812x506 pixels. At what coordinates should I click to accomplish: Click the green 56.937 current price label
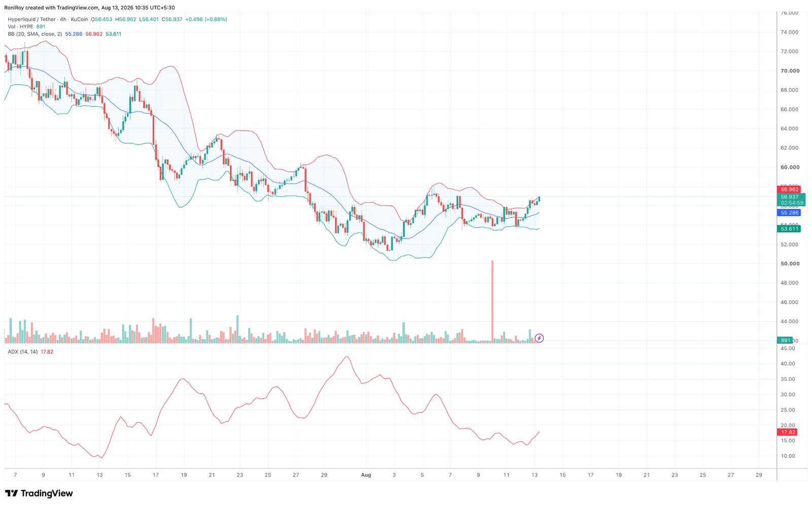click(791, 197)
